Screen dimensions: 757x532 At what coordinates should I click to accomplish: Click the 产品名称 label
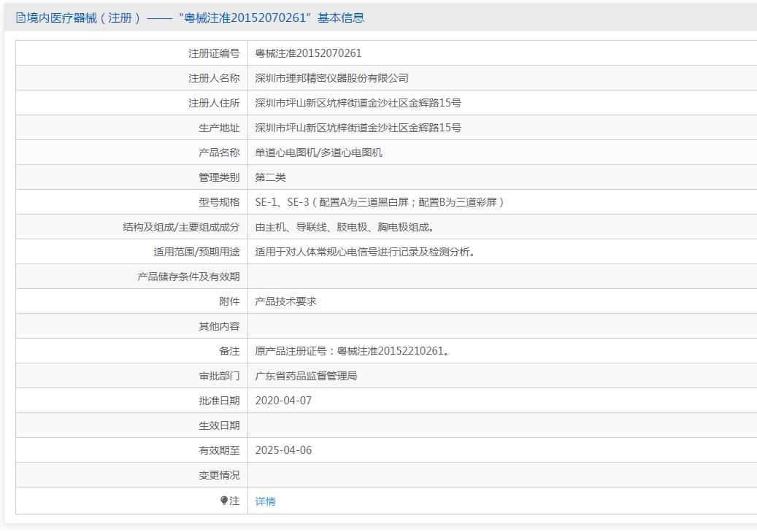click(219, 153)
